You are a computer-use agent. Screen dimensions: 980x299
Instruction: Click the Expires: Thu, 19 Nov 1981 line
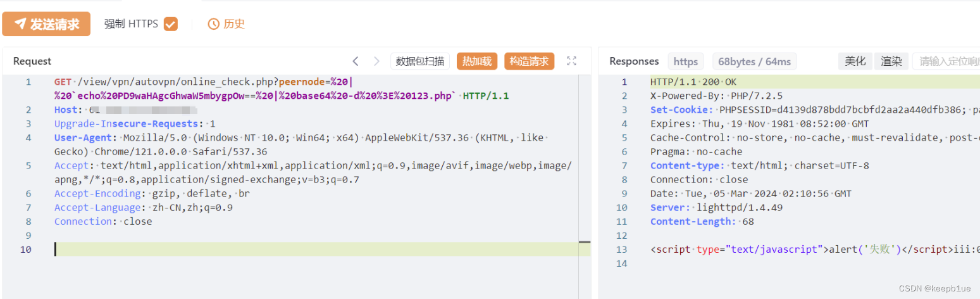pos(760,124)
